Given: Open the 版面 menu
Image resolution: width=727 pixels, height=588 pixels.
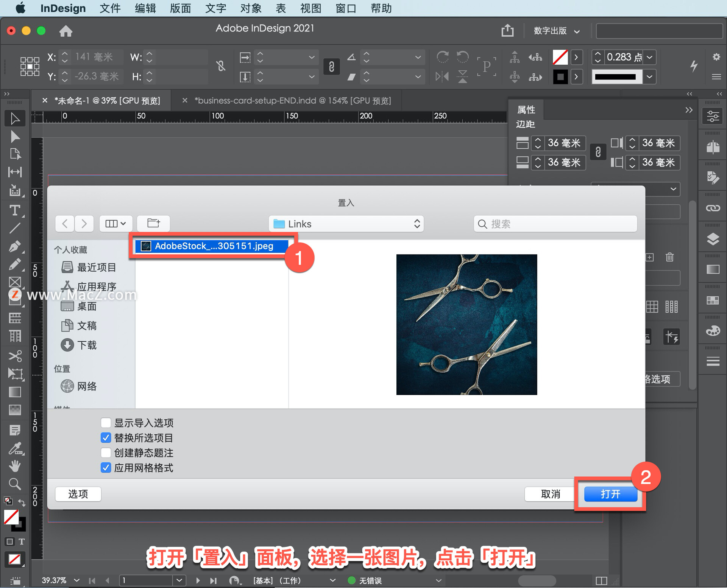Looking at the screenshot, I should 180,8.
